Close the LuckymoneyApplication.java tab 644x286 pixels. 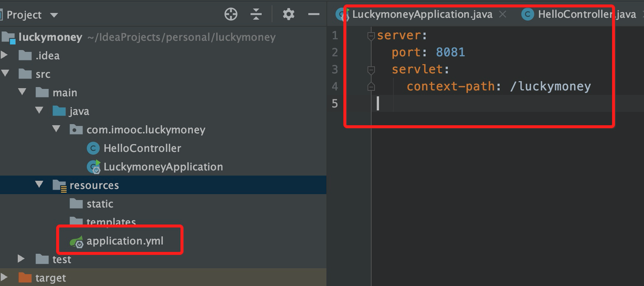tap(502, 14)
